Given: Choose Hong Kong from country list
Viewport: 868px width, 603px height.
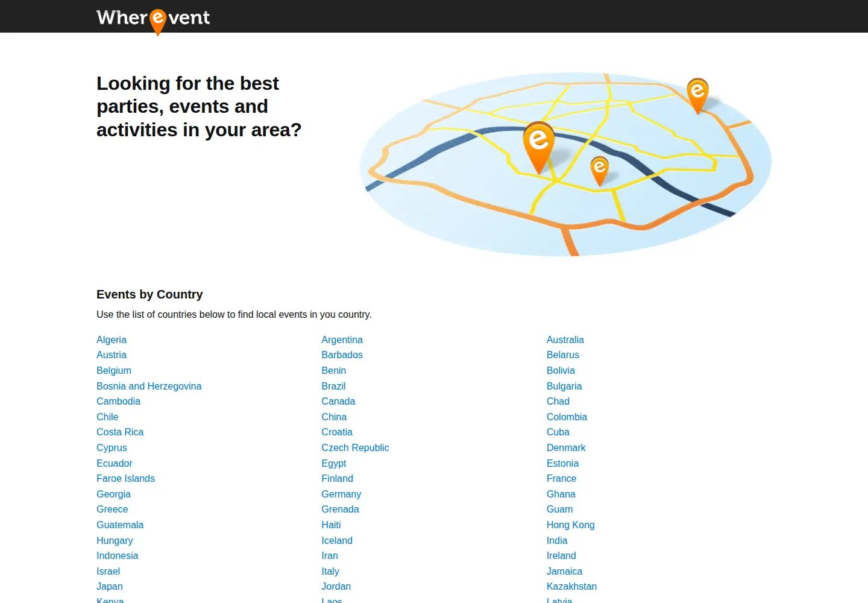Looking at the screenshot, I should click(570, 525).
